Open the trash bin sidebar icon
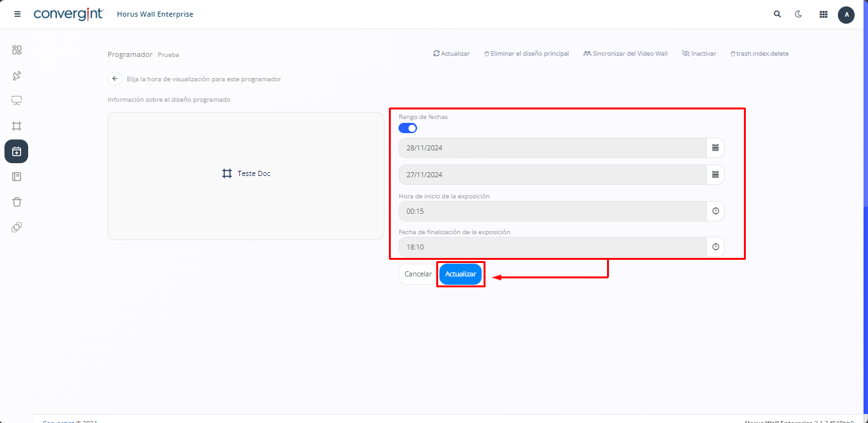The height and width of the screenshot is (423, 868). click(x=17, y=202)
